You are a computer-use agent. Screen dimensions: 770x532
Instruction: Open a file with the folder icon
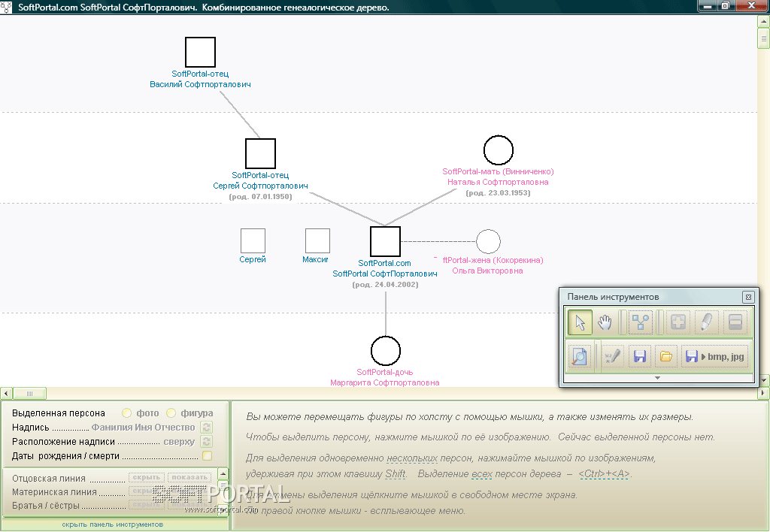666,356
